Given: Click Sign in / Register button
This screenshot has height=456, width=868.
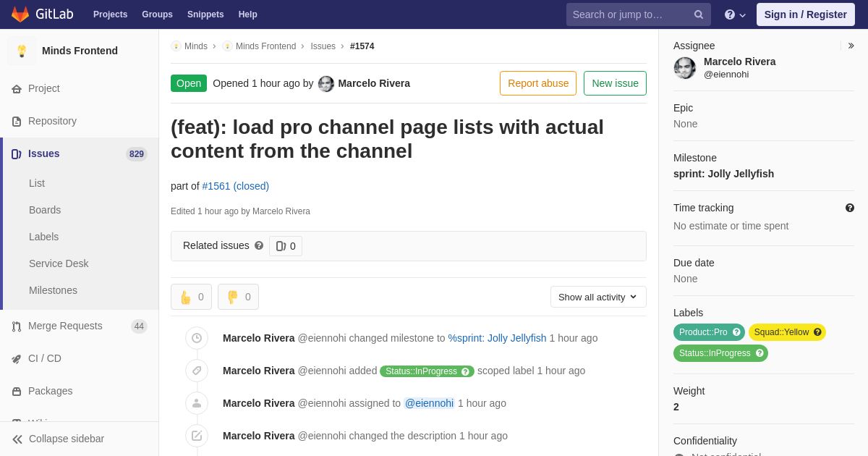Looking at the screenshot, I should coord(805,14).
